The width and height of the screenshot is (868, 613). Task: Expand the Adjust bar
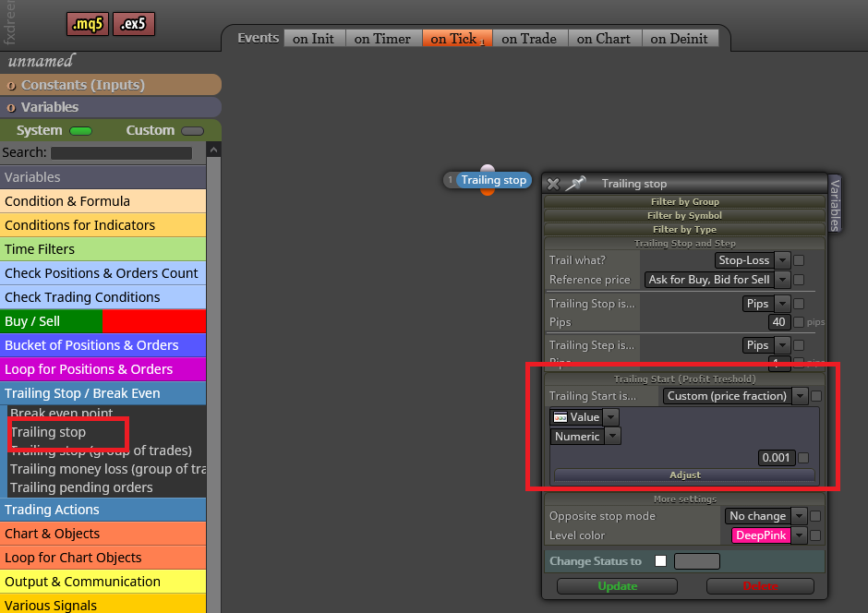pyautogui.click(x=685, y=475)
